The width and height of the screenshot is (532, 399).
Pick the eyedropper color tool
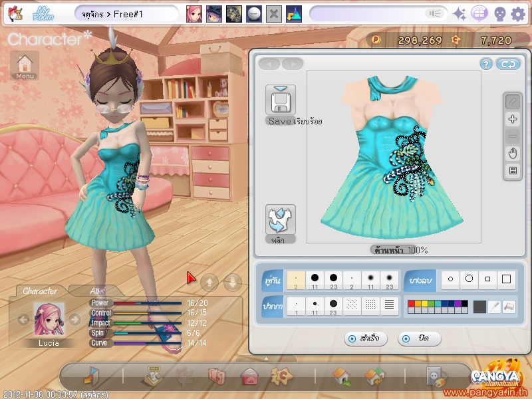coord(494,307)
